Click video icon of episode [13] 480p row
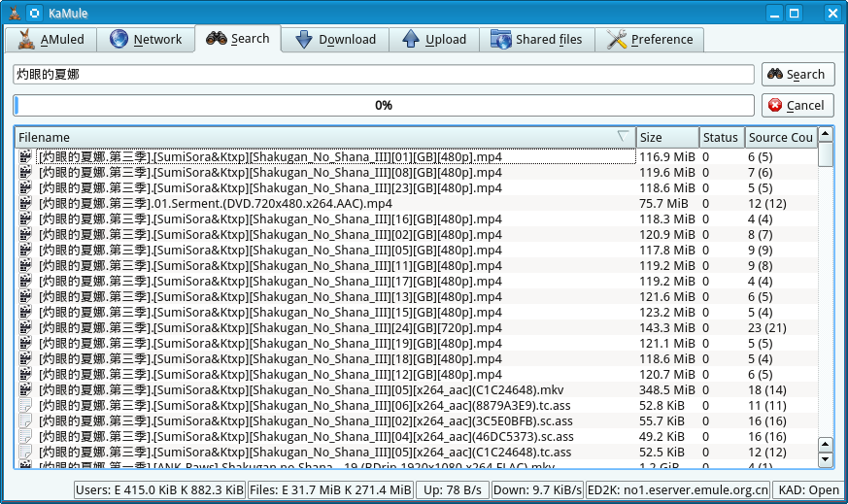The width and height of the screenshot is (848, 504). 25,297
